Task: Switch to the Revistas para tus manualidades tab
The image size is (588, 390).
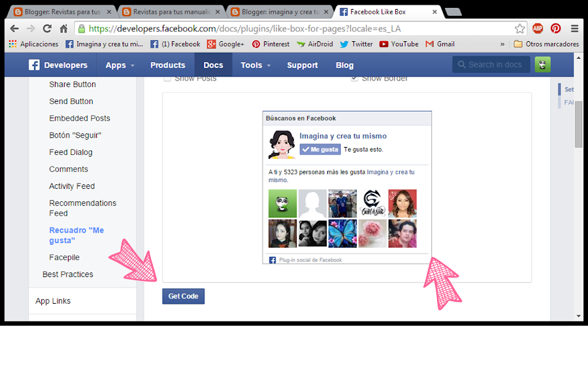Action: [171, 12]
